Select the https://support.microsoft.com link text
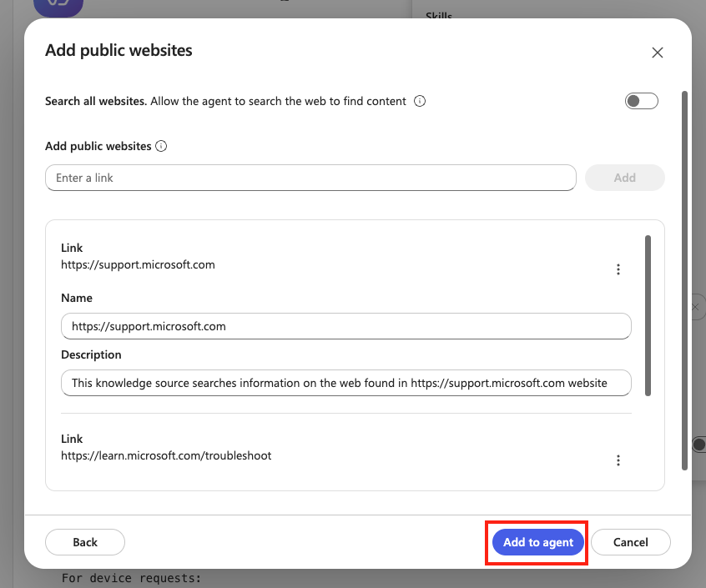 [x=138, y=264]
